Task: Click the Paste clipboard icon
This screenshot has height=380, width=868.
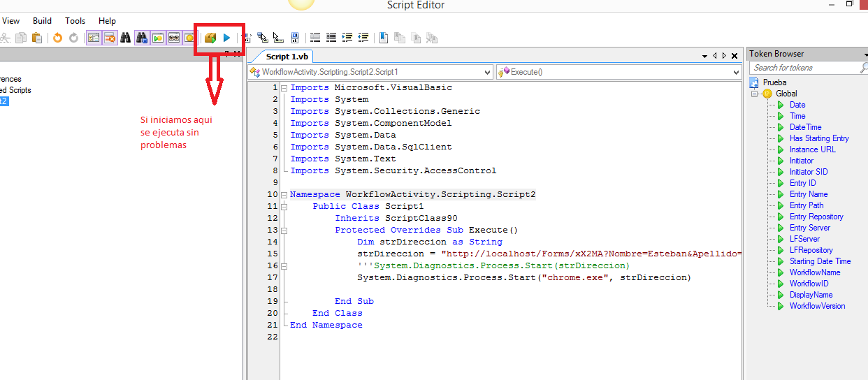Action: (x=37, y=38)
